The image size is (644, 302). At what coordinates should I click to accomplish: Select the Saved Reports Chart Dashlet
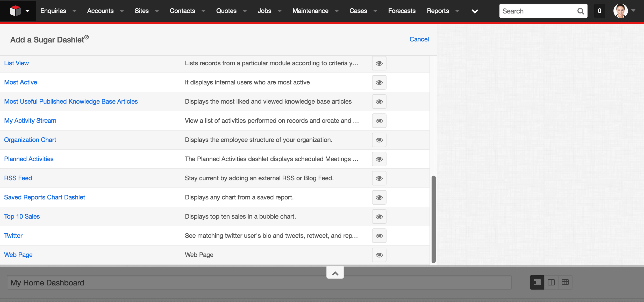click(45, 197)
